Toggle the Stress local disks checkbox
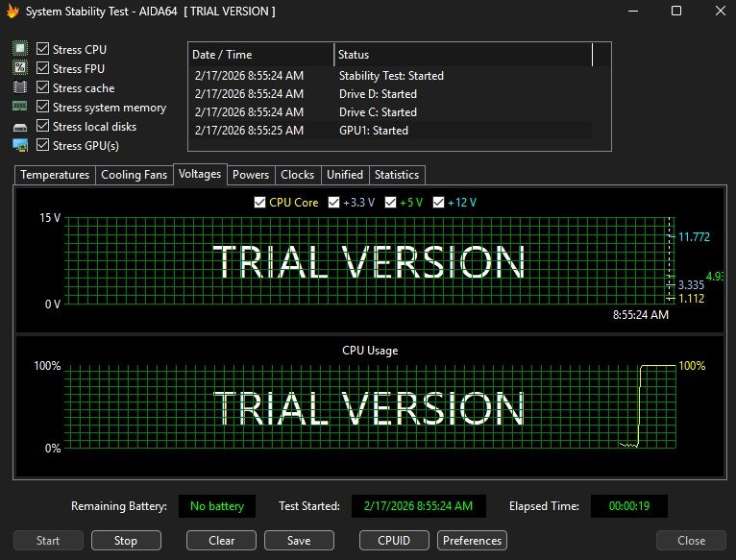Screen dimensions: 736x560 coord(42,126)
